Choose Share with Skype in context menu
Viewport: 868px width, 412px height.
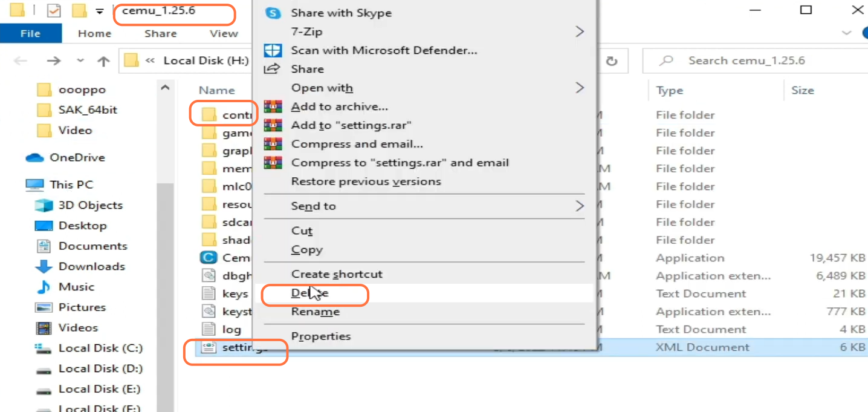[341, 13]
